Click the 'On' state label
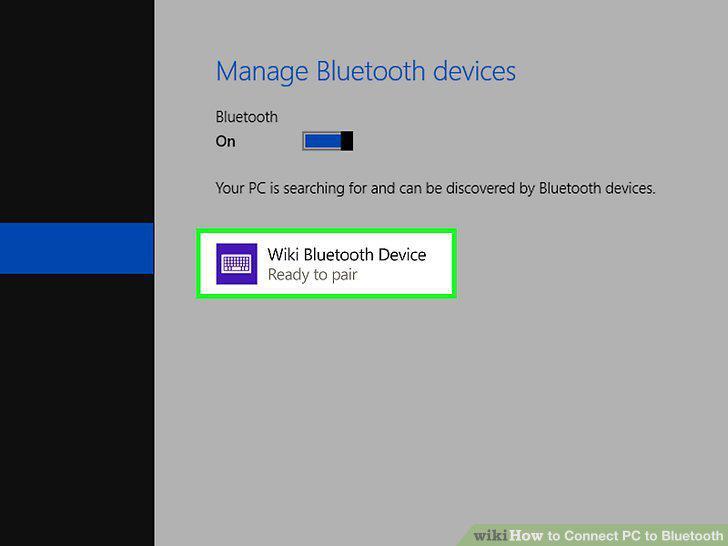Screen dimensions: 728x546 pyautogui.click(x=226, y=141)
